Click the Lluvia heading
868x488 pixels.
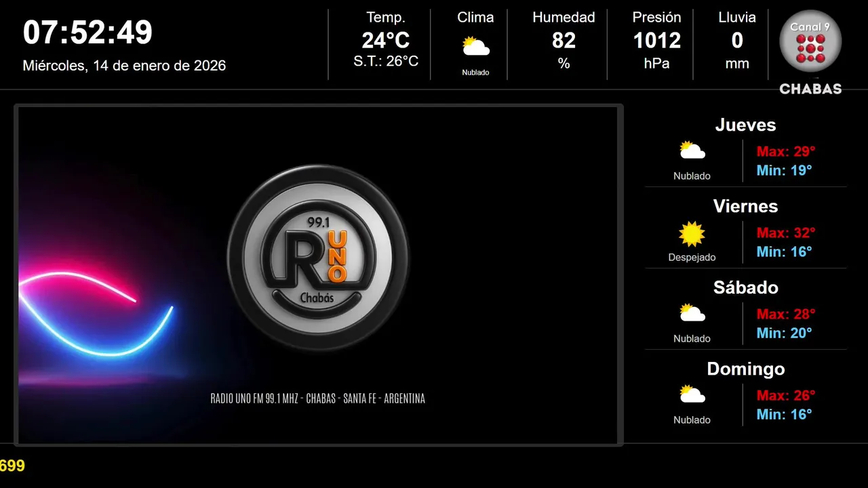click(737, 18)
